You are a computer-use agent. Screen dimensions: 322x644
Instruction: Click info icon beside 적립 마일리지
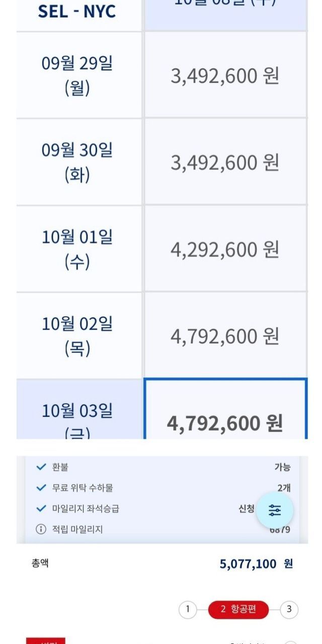(x=41, y=529)
